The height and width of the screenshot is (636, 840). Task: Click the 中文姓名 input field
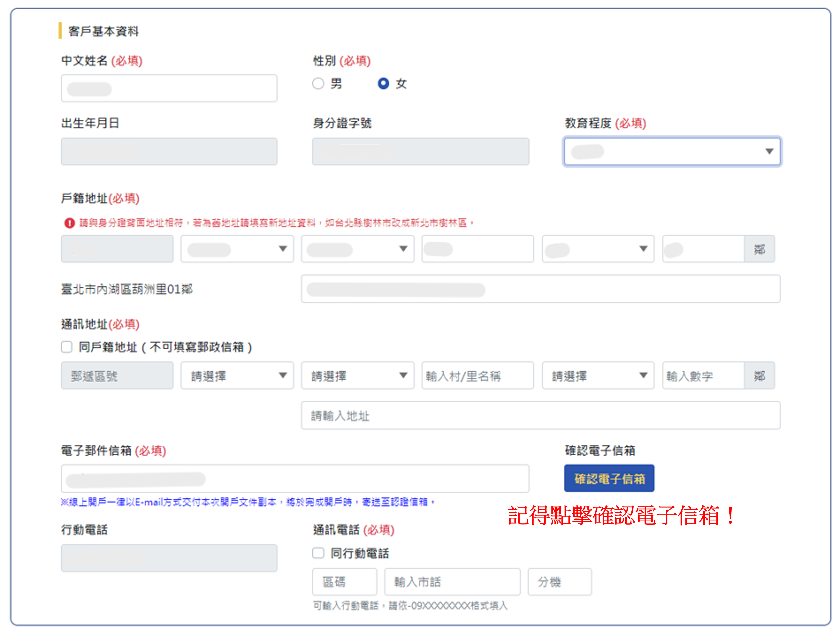[169, 88]
